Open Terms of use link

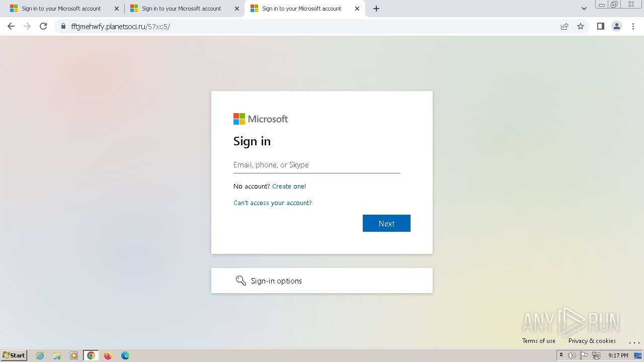click(x=538, y=340)
